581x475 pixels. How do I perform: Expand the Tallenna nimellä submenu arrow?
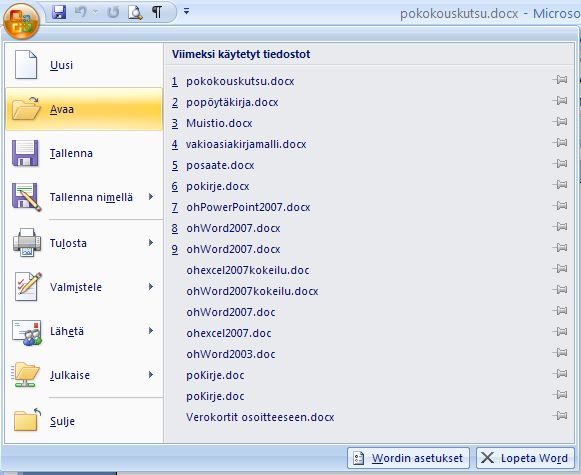point(151,197)
